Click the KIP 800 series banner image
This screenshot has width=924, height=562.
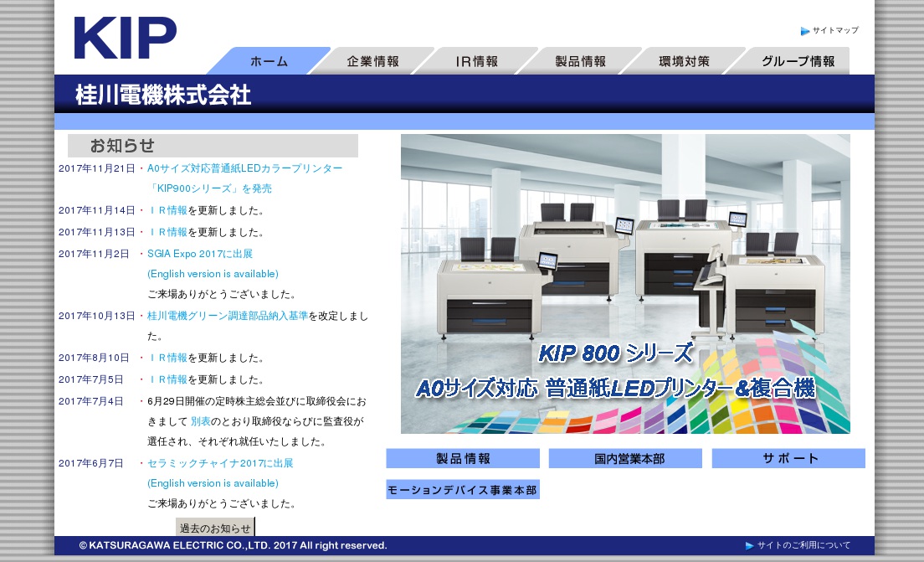(625, 284)
